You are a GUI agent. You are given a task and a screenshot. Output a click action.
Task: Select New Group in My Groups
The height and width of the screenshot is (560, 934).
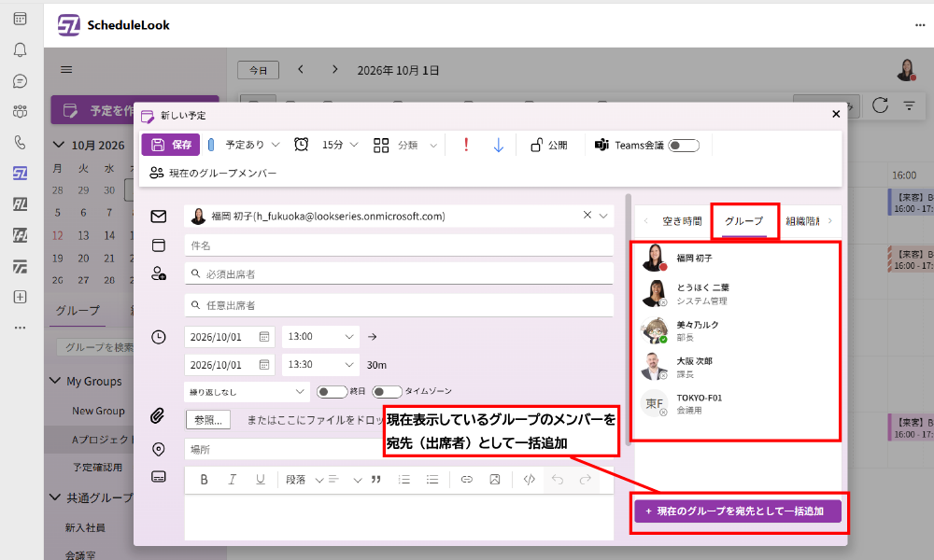point(98,411)
